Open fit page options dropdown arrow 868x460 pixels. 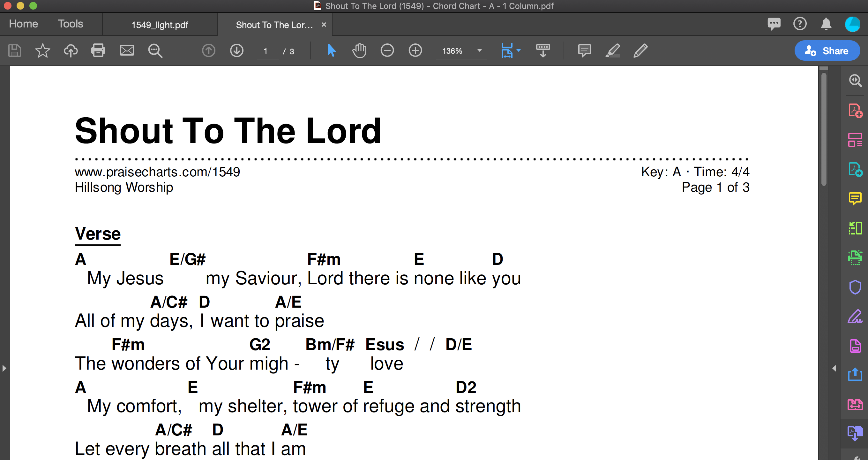(519, 50)
